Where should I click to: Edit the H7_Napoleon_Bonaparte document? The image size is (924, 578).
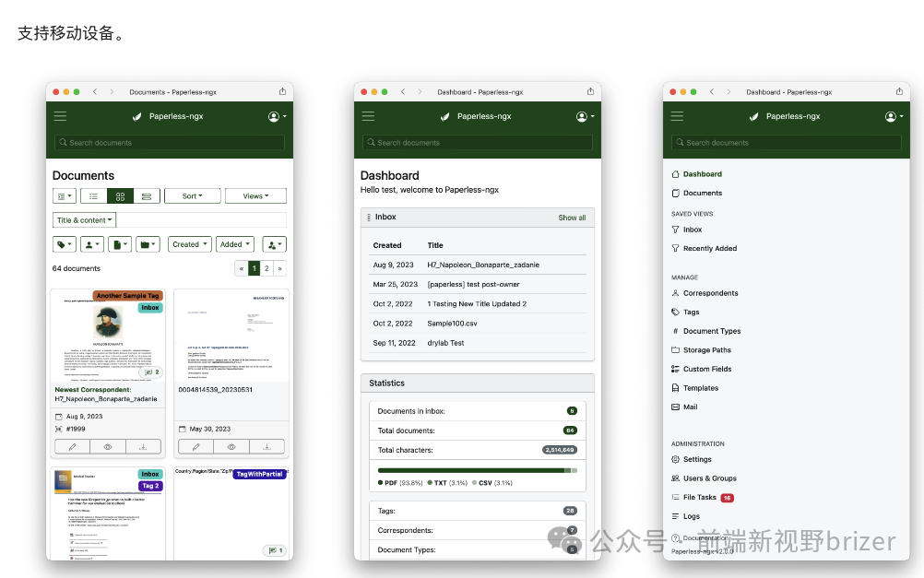coord(73,447)
